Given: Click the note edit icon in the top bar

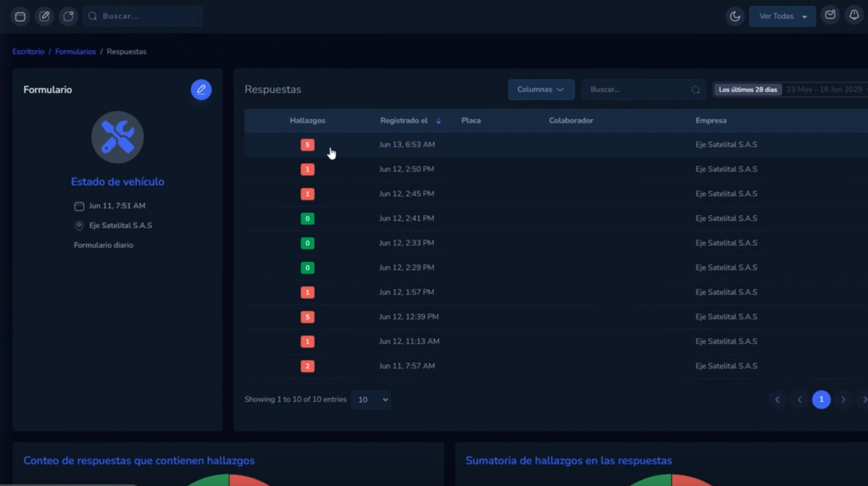Looking at the screenshot, I should point(44,16).
